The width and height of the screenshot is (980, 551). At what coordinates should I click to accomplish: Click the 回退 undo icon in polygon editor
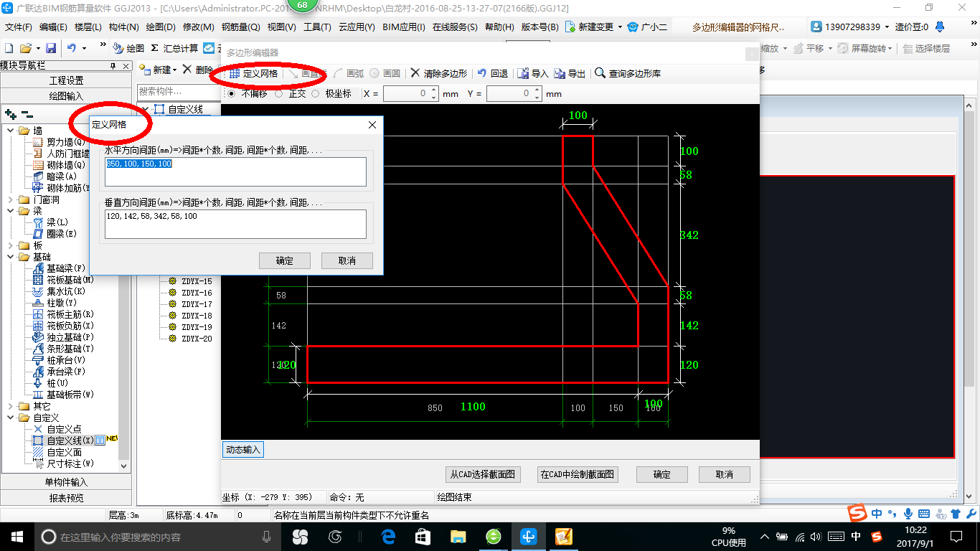(482, 73)
